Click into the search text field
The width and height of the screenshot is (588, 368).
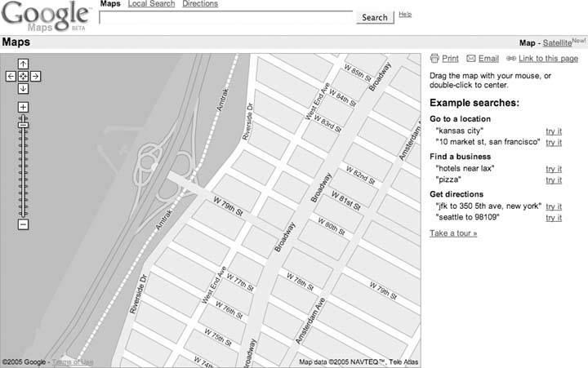[x=226, y=17]
